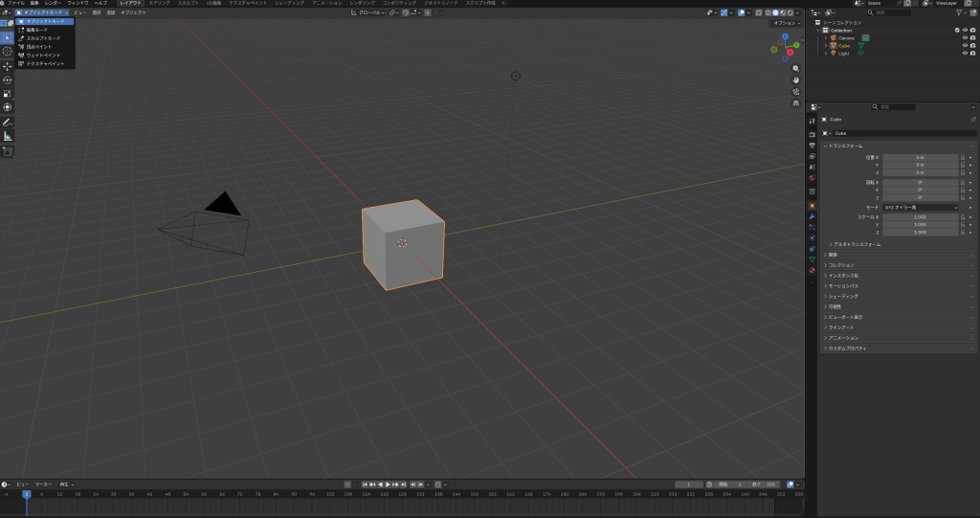Viewport: 980px width, 518px height.
Task: Switch to the モデリング workspace tab
Action: tap(159, 4)
